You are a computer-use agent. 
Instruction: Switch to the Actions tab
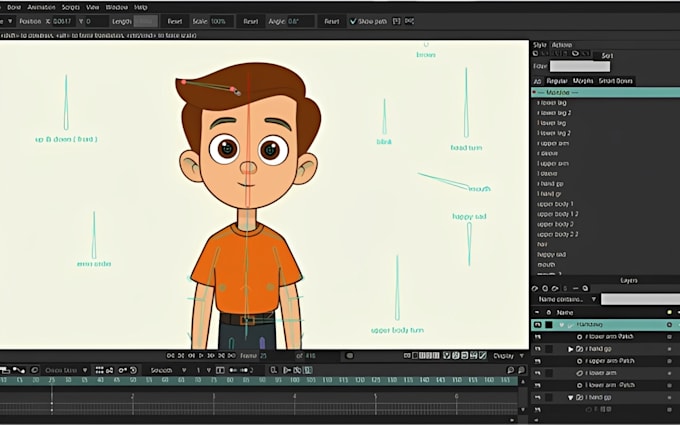pos(562,45)
